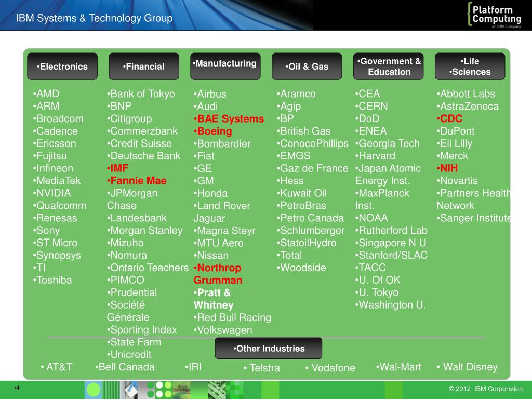Click the 2012 IBM Corporation copyright text
This screenshot has width=532, height=399.
point(486,389)
